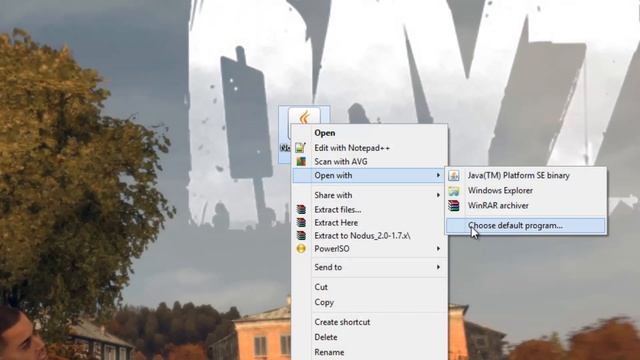Screen dimensions: 640x360
Task: Click the PowerISO disc icon
Action: [301, 249]
